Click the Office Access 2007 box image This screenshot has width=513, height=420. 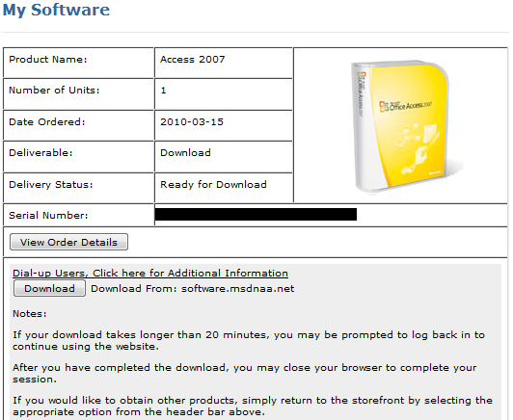401,126
